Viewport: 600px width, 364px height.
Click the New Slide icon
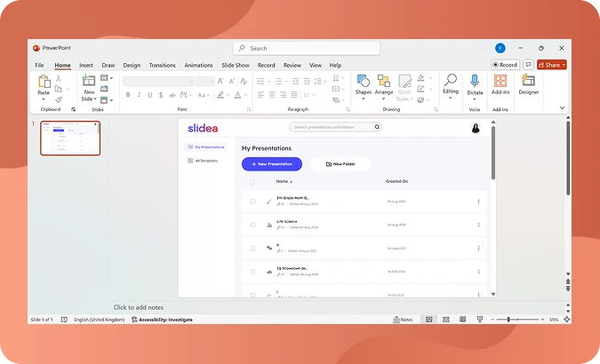click(89, 81)
